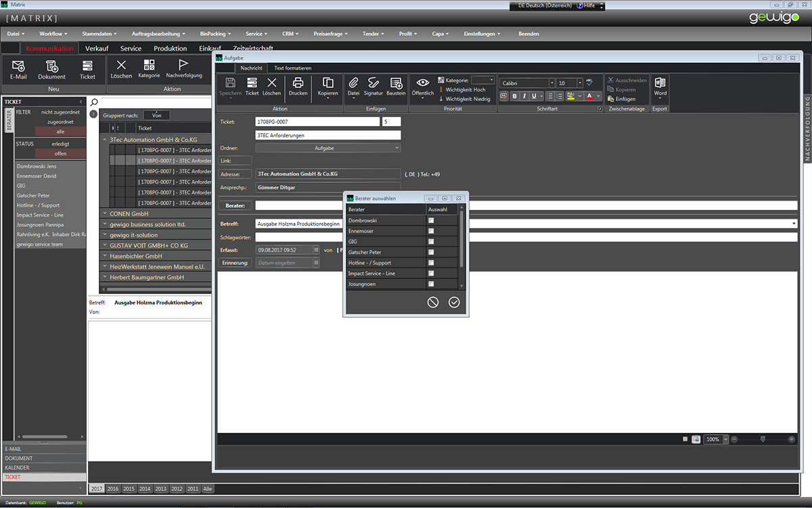
Task: Click the Hilfe help icon
Action: click(x=580, y=5)
